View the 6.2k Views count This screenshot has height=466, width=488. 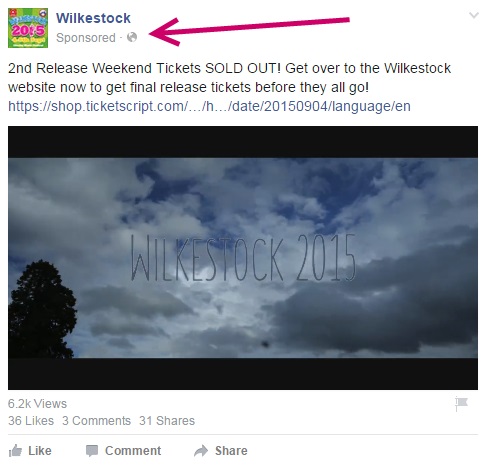(37, 404)
